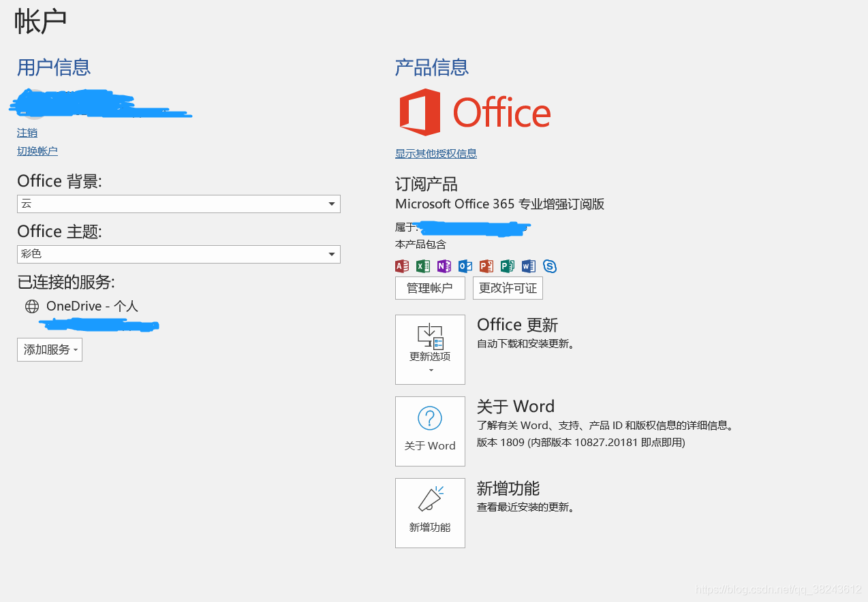
Task: Click the 帐户 page title
Action: coord(40,21)
